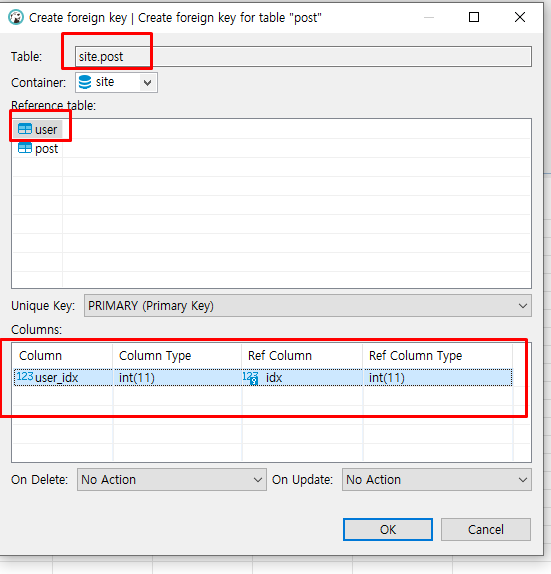Close the Create foreign key dialog
The image size is (551, 574).
tap(520, 17)
